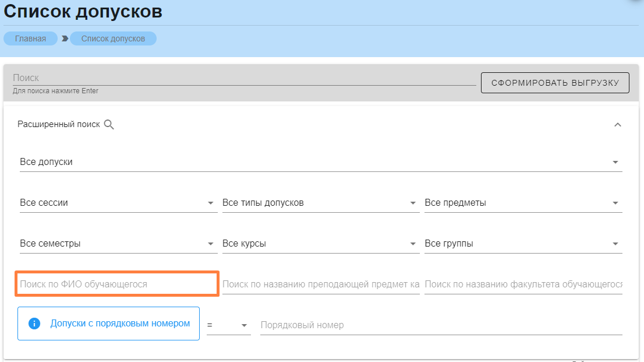
Task: Go to Главная breadcrumb
Action: tap(30, 39)
